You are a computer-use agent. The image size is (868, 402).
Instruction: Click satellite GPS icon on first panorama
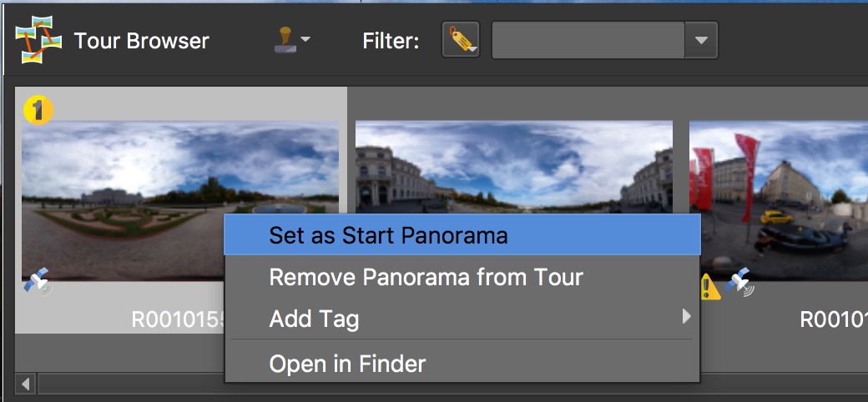click(x=38, y=284)
